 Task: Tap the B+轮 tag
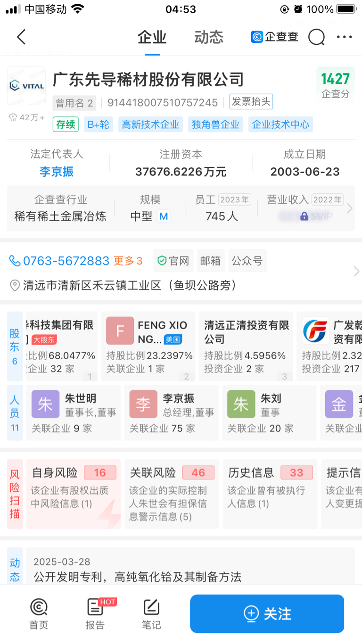point(99,124)
